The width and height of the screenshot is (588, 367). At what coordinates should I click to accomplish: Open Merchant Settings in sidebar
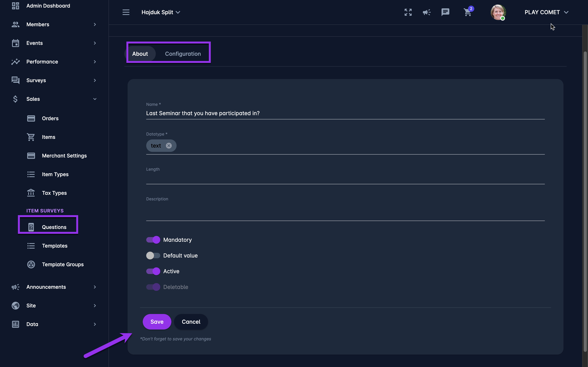point(64,156)
